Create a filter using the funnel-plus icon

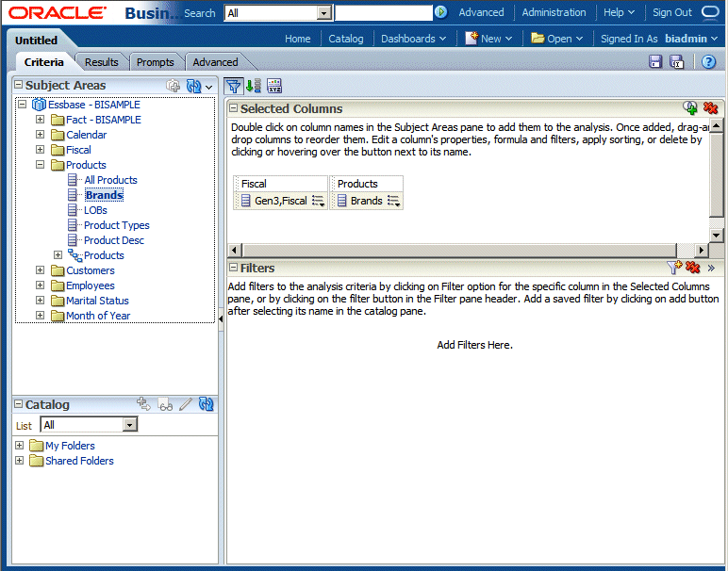674,268
